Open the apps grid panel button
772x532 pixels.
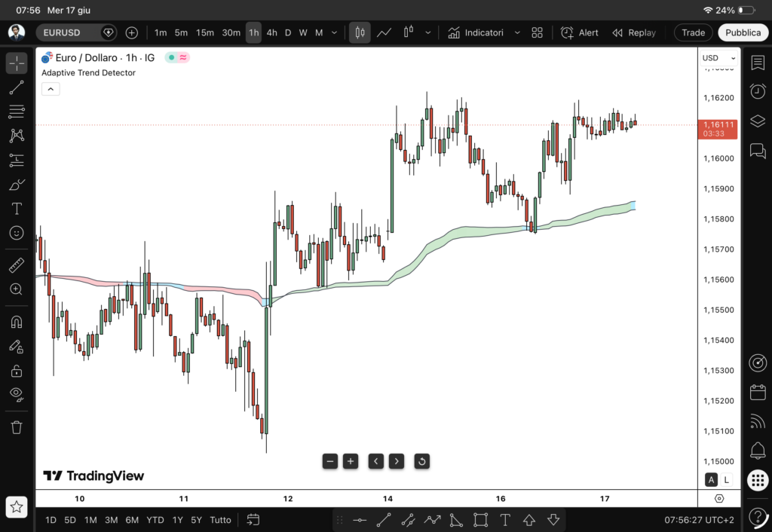[758, 480]
